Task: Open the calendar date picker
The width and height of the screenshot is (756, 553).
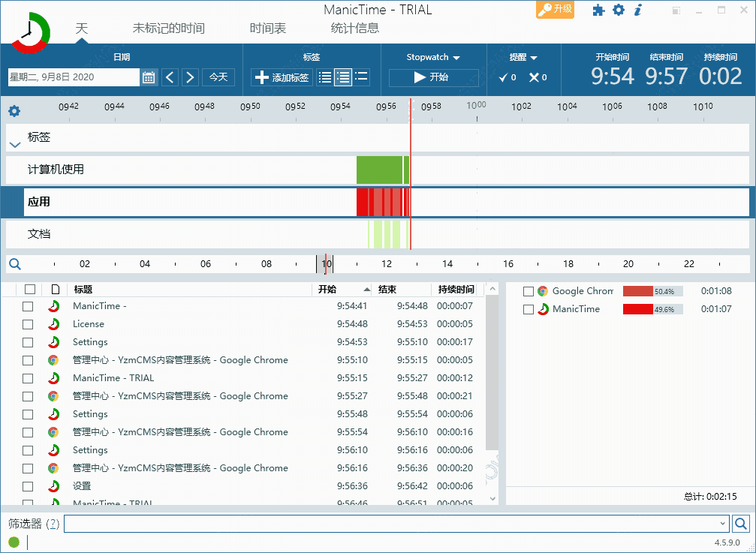Action: [x=148, y=76]
